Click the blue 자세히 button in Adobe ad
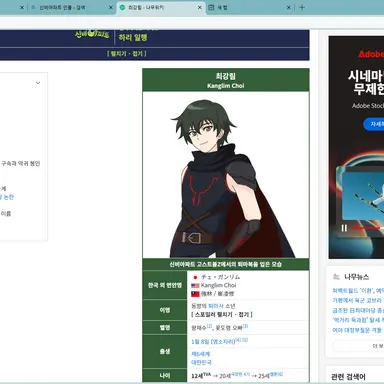Viewport: 384px width, 384px height. tap(374, 124)
